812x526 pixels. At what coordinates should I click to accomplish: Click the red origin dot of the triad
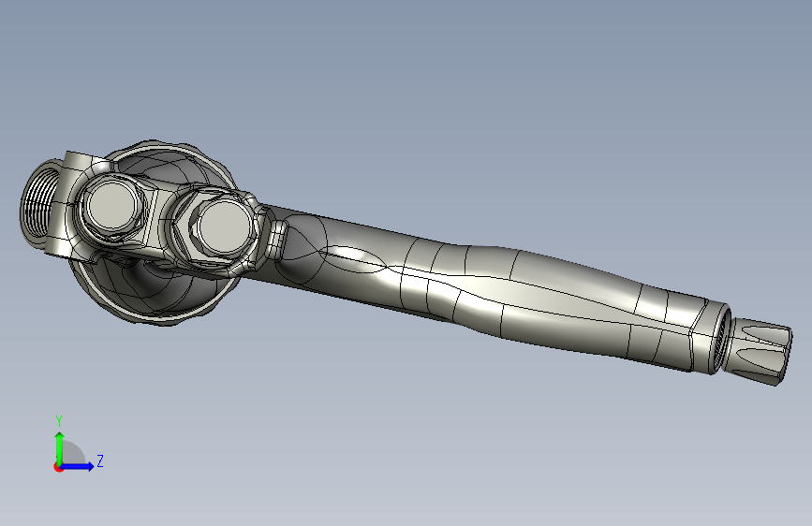[58, 467]
